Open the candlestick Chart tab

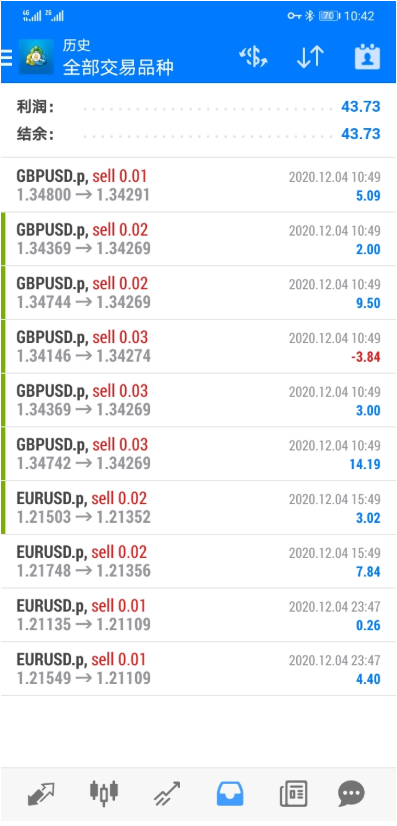104,793
